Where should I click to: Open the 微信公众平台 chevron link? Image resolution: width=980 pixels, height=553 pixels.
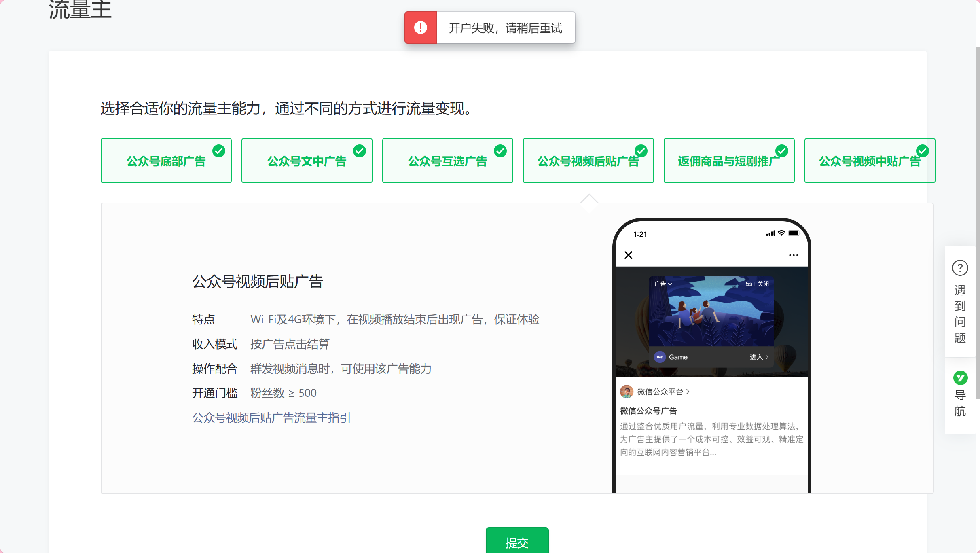click(663, 392)
